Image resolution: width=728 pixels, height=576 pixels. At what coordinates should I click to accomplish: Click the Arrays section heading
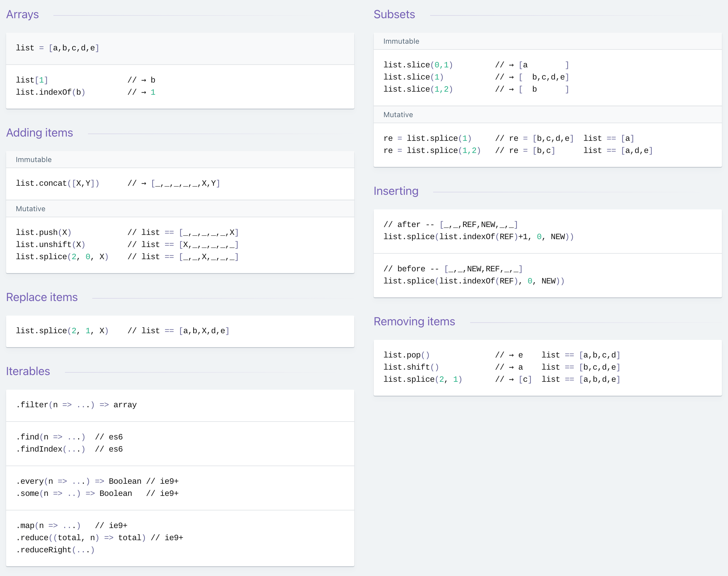(22, 15)
